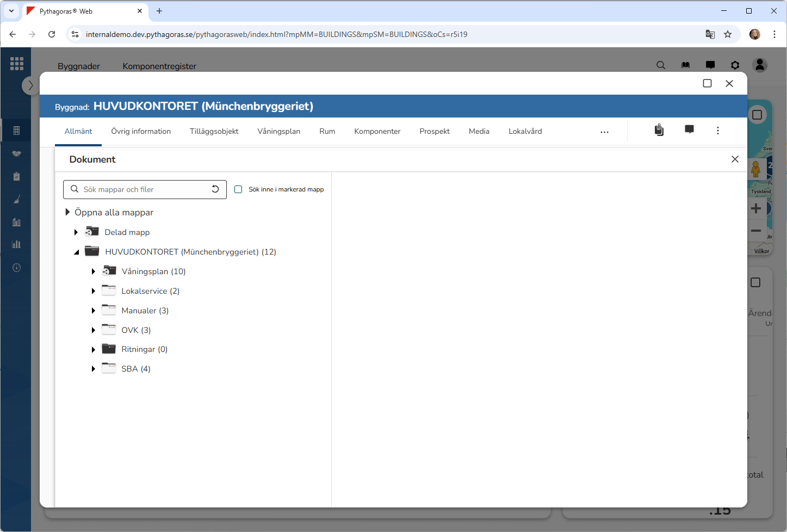
Task: Click the user profile avatar icon
Action: point(760,65)
